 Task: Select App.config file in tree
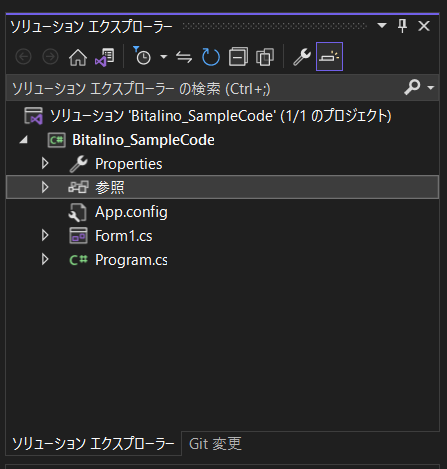(131, 212)
